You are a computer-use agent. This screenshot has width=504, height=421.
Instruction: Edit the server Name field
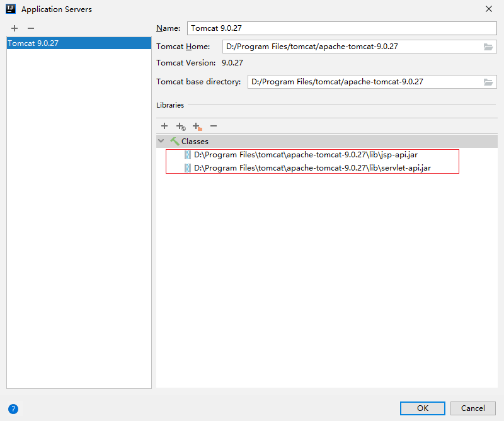(341, 28)
